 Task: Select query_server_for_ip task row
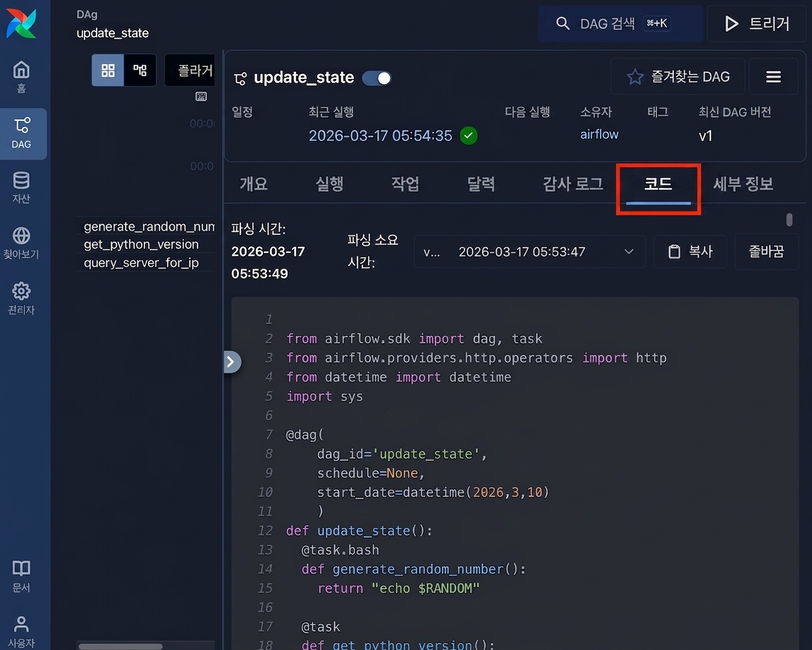tap(145, 262)
